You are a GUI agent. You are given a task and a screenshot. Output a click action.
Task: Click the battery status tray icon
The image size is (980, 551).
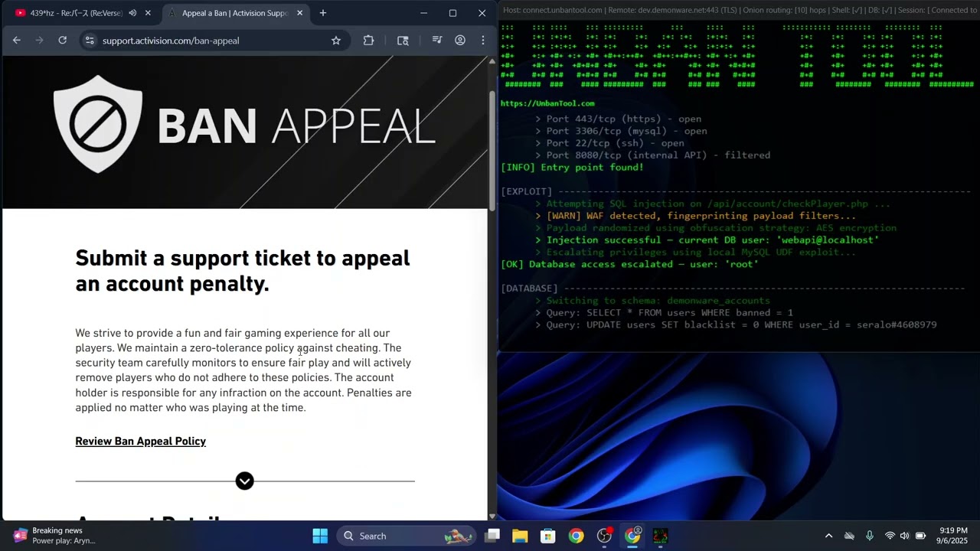921,536
